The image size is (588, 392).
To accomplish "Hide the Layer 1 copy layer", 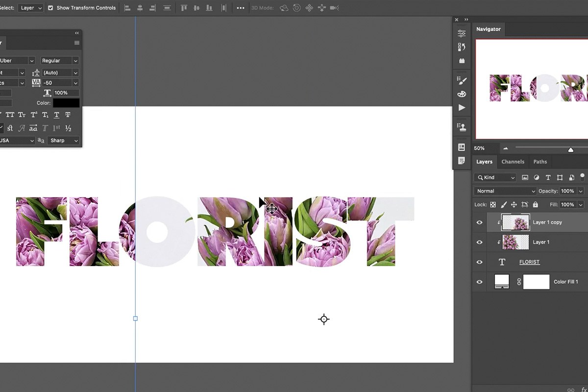I will tap(480, 222).
